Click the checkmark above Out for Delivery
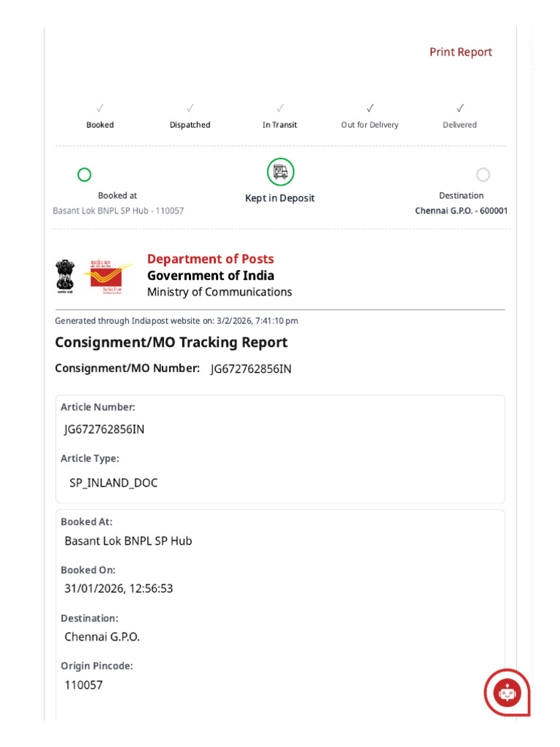Image resolution: width=560 pixels, height=747 pixels. (x=370, y=108)
